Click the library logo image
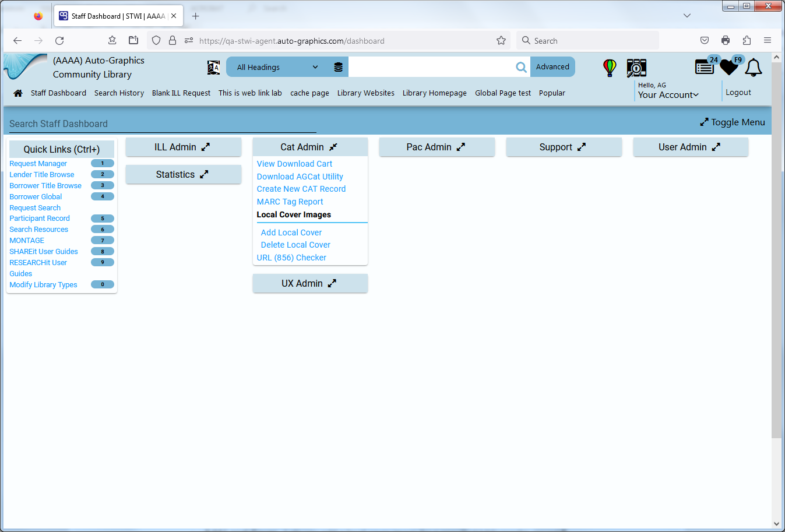This screenshot has height=532, width=785. (25, 66)
